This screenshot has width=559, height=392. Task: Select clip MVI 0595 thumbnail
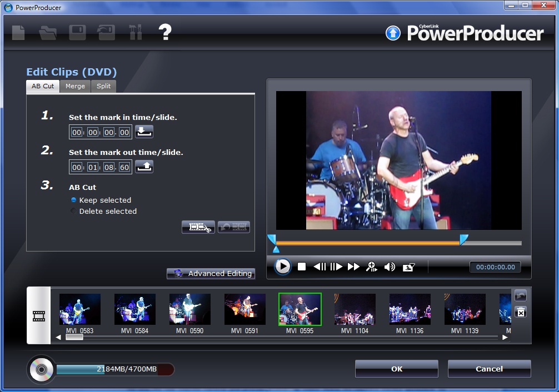pos(300,309)
